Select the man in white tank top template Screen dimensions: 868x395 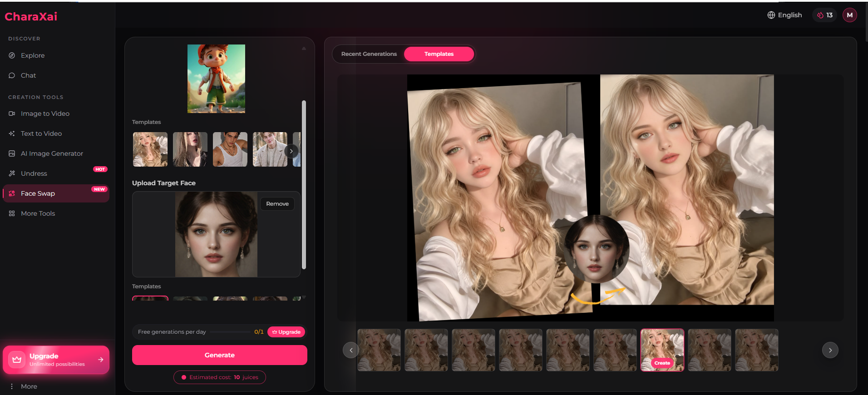230,149
